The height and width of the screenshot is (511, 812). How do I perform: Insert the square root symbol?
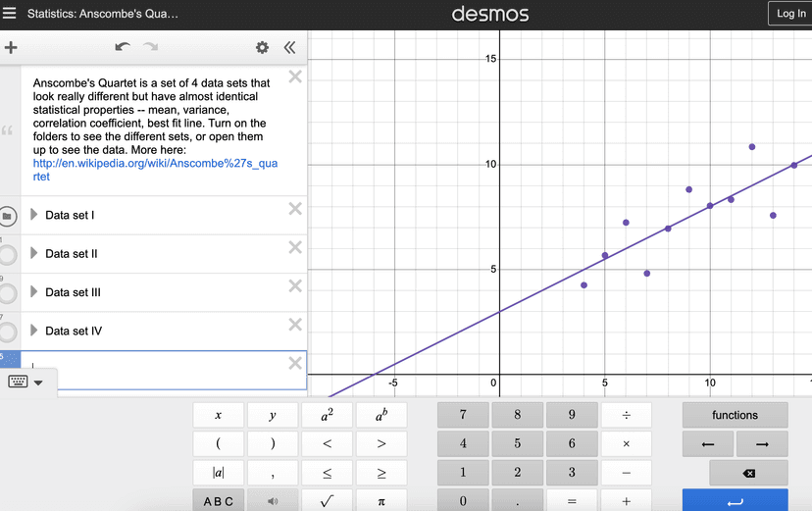pyautogui.click(x=327, y=500)
